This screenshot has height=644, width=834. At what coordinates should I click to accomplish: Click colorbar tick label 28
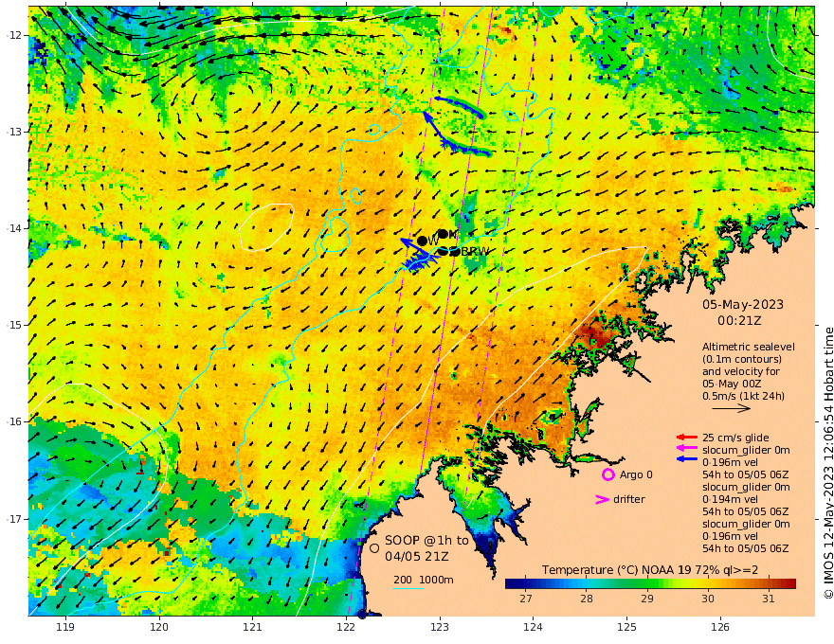click(x=586, y=599)
